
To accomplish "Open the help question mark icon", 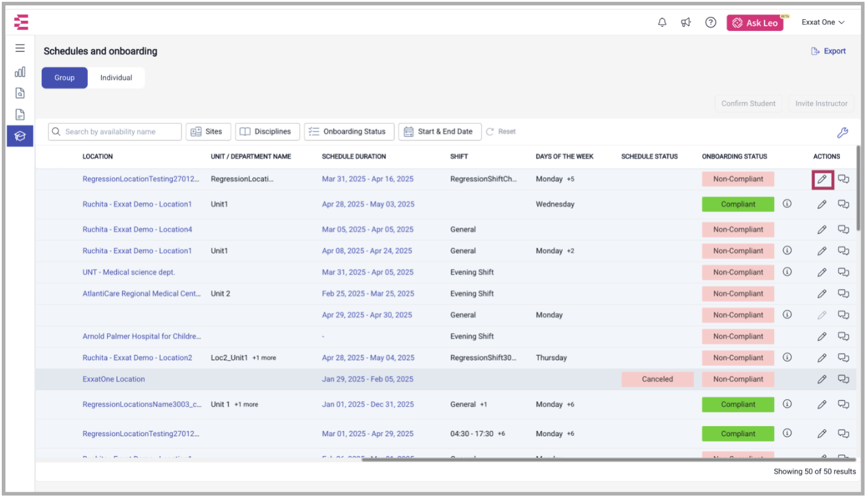I will point(711,23).
